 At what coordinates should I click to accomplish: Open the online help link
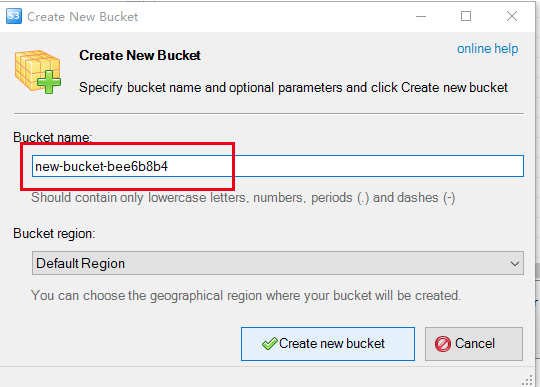487,49
